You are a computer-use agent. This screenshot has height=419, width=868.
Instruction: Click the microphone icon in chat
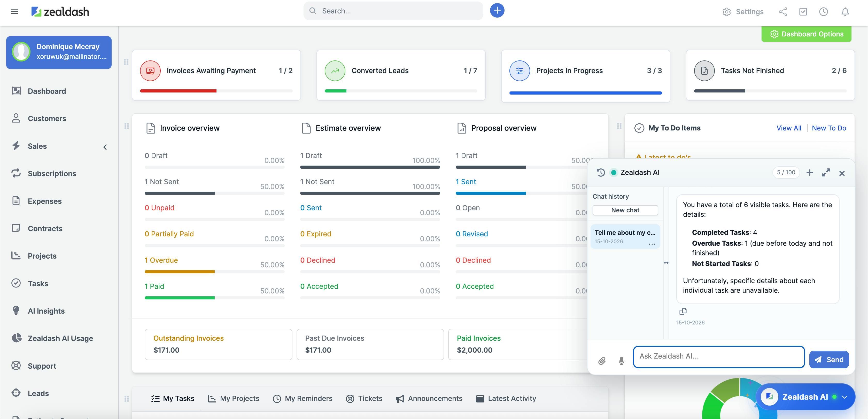621,361
